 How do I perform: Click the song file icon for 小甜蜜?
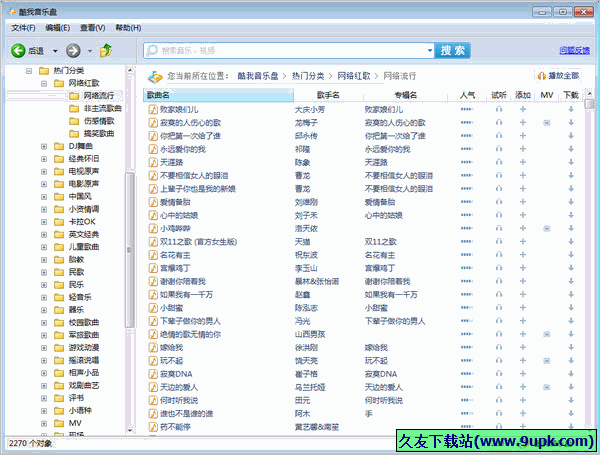click(x=153, y=308)
